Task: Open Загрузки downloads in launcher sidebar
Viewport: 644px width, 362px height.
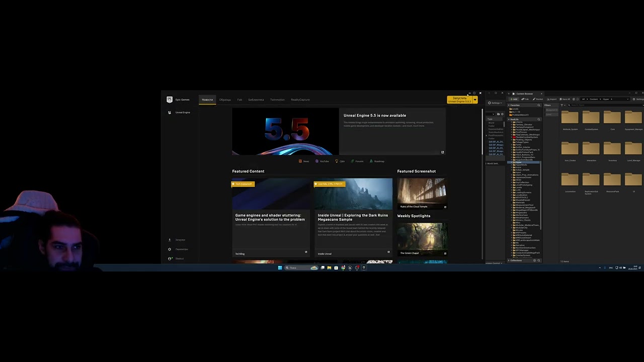Action: 177,240
